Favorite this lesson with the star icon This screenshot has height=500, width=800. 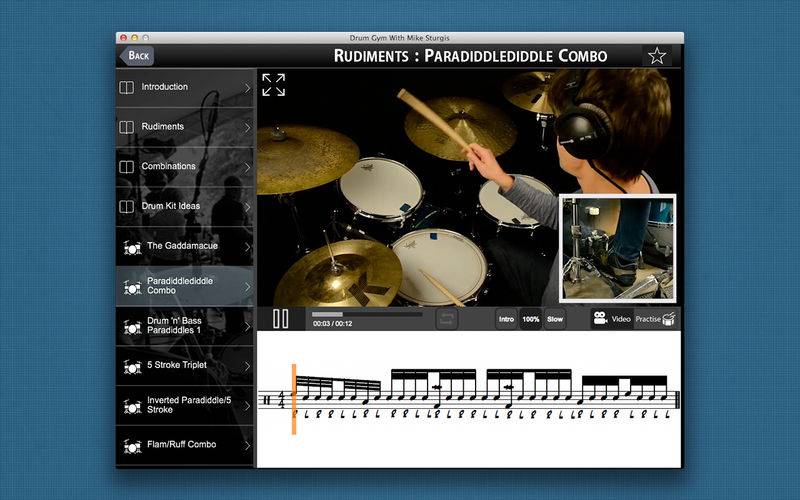(657, 56)
